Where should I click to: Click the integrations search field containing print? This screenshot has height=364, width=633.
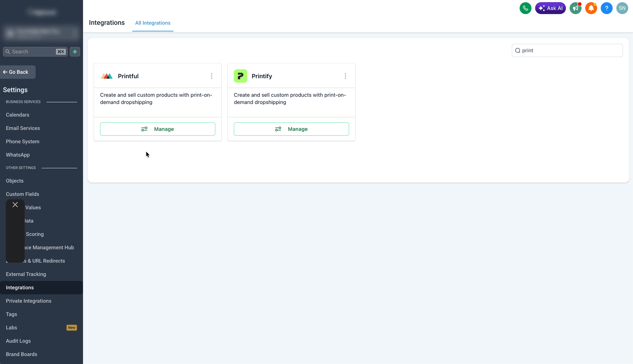click(567, 50)
